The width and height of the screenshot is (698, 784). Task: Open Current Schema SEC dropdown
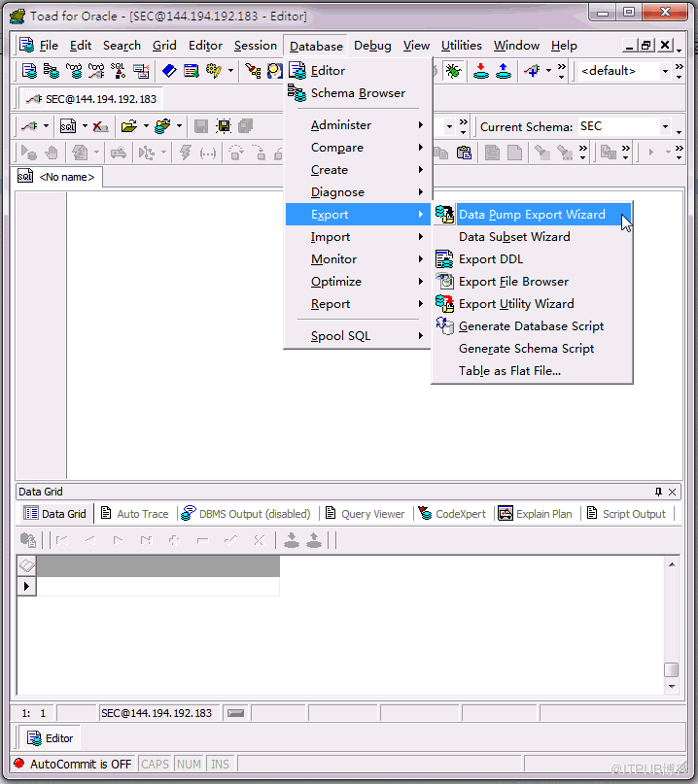pyautogui.click(x=665, y=126)
